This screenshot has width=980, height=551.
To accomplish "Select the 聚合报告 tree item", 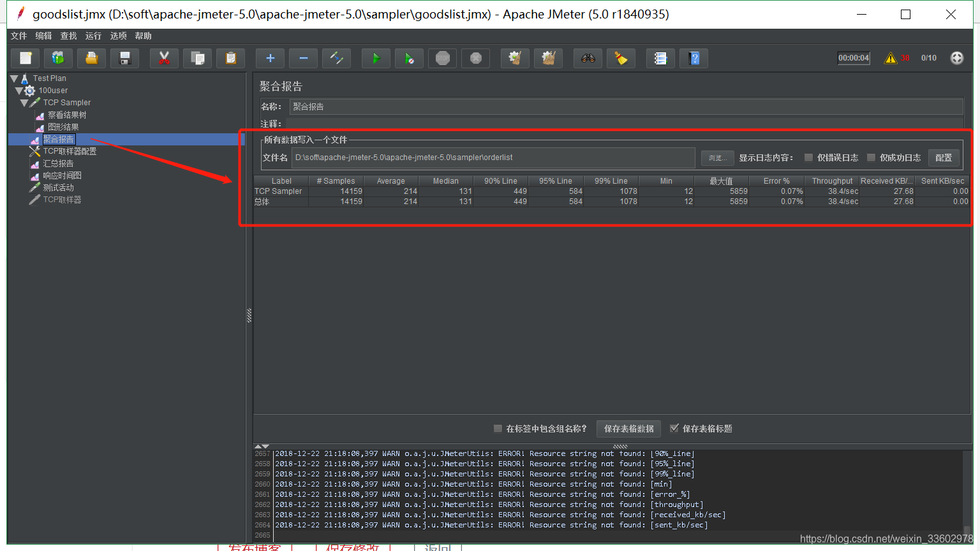I will click(x=59, y=139).
